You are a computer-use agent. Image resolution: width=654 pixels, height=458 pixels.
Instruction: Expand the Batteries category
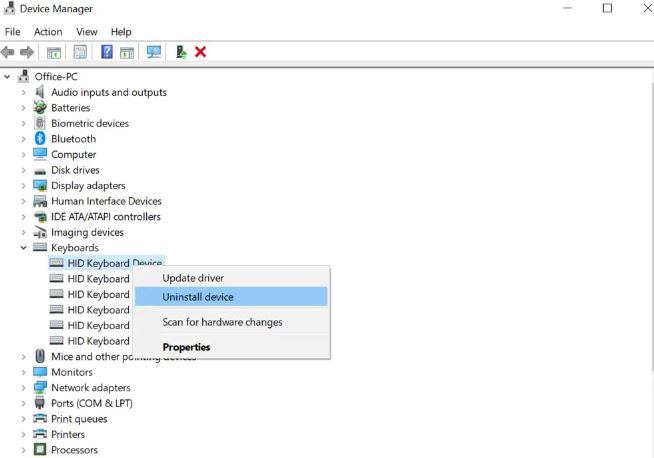[x=24, y=108]
